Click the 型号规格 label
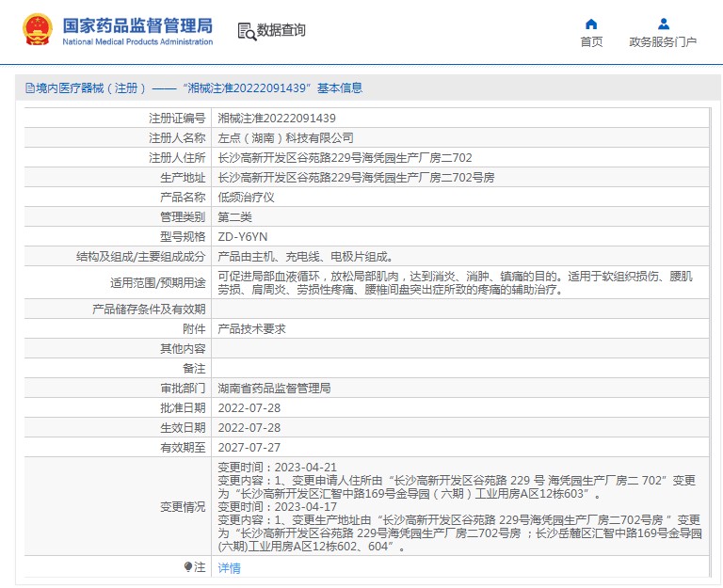Image resolution: width=723 pixels, height=588 pixels. click(x=183, y=237)
